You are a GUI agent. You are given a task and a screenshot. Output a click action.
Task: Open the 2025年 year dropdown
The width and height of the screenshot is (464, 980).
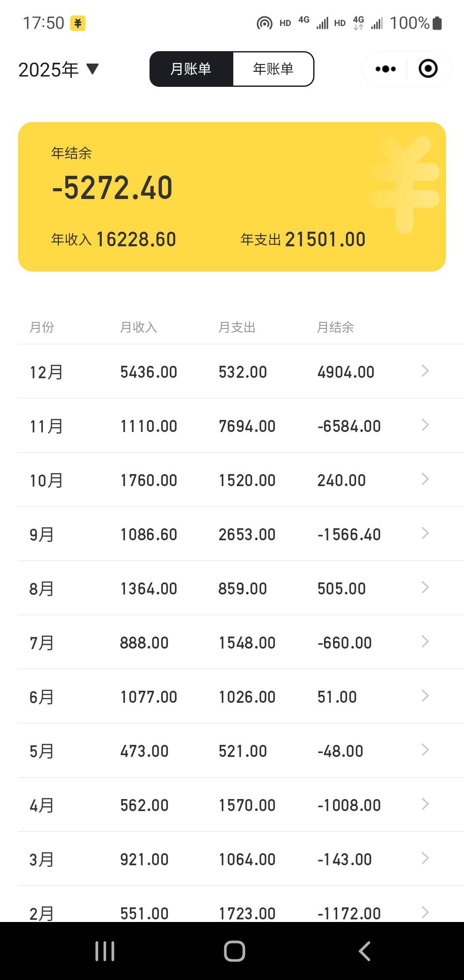[58, 69]
